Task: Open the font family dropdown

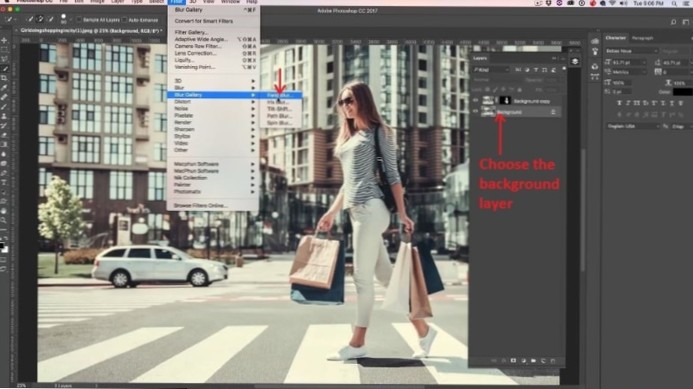Action: 631,51
